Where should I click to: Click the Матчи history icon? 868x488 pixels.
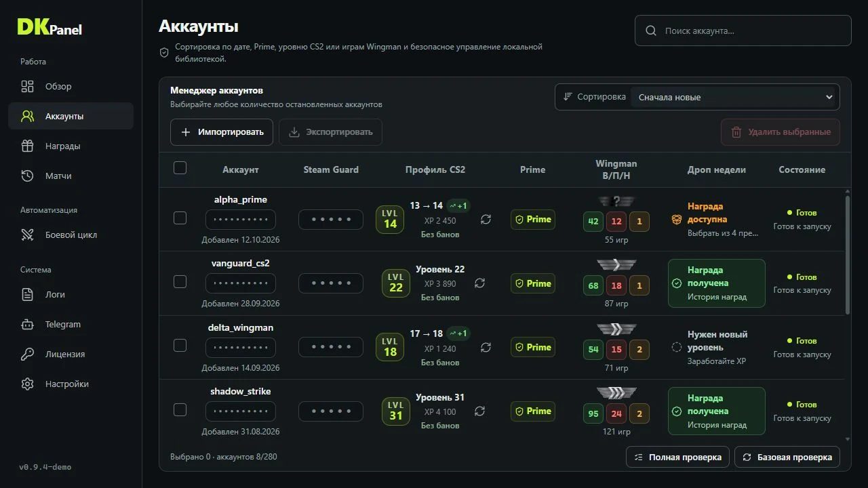tap(27, 176)
